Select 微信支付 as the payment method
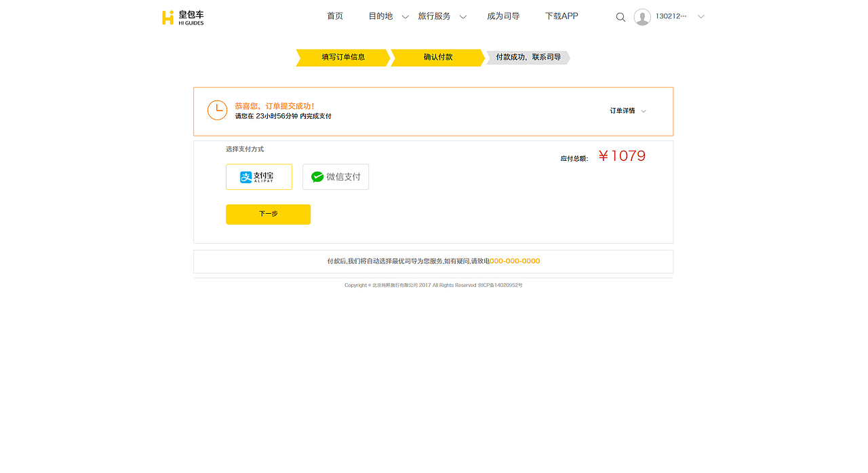 click(x=336, y=176)
